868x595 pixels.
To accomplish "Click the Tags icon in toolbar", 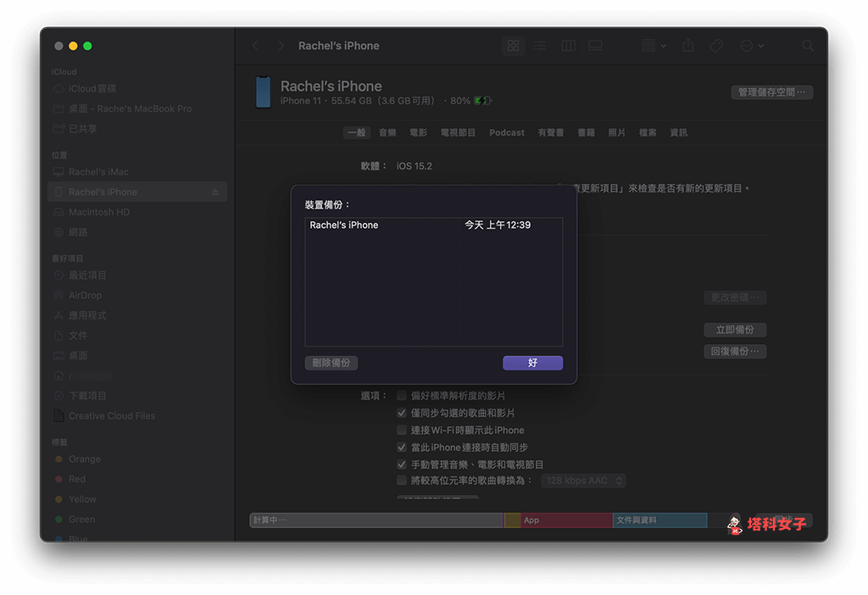I will coord(716,46).
